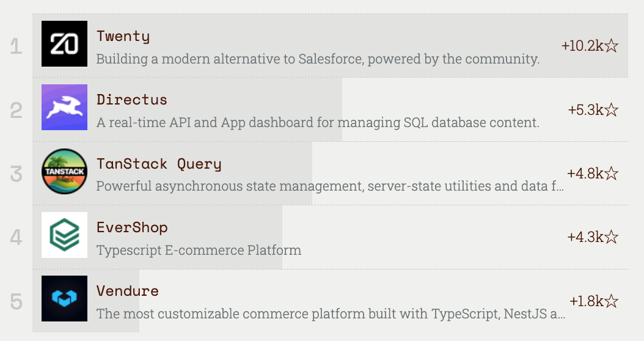Click the Twenty project logo
This screenshot has height=341, width=644.
tap(64, 43)
